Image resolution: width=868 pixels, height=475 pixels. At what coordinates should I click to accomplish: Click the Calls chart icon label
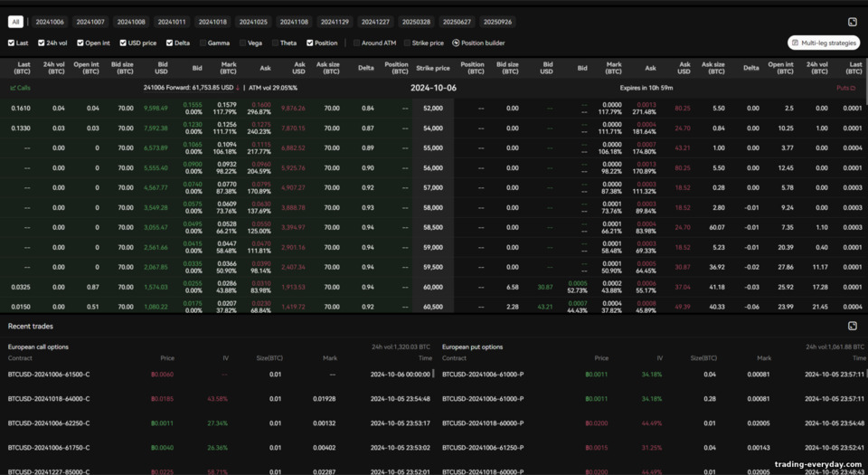[x=20, y=88]
